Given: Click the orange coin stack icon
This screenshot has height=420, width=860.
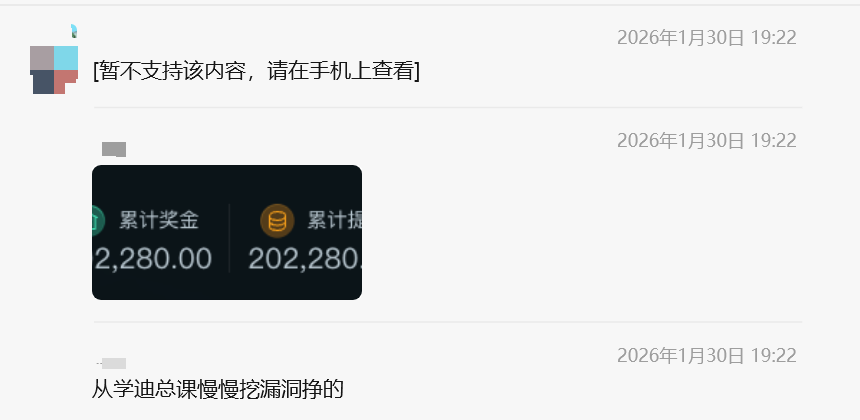Looking at the screenshot, I should pos(277,221).
